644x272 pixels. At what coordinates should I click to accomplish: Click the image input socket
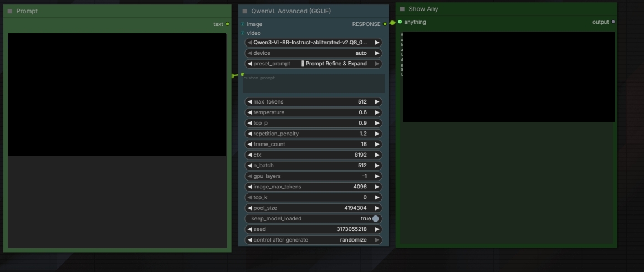pos(242,24)
